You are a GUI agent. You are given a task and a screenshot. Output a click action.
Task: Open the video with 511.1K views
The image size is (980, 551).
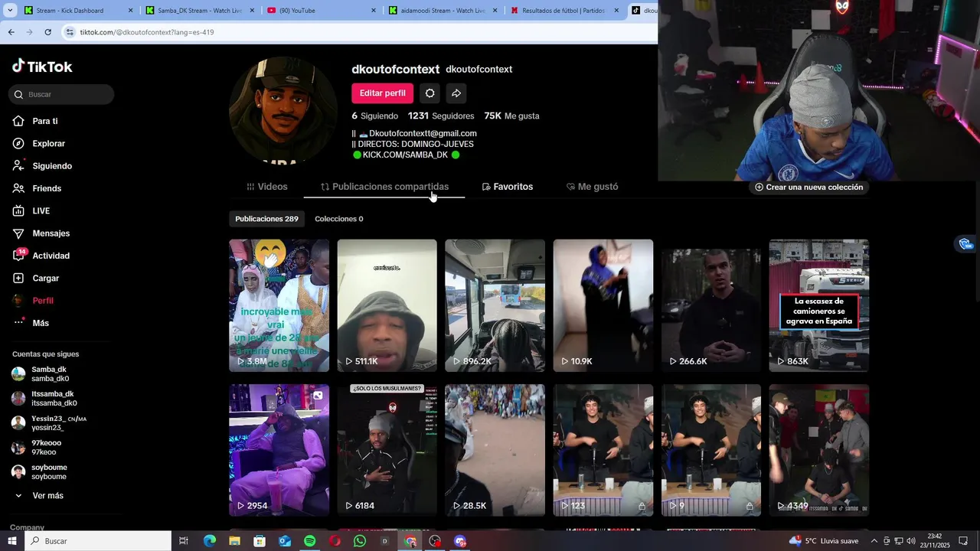[387, 305]
